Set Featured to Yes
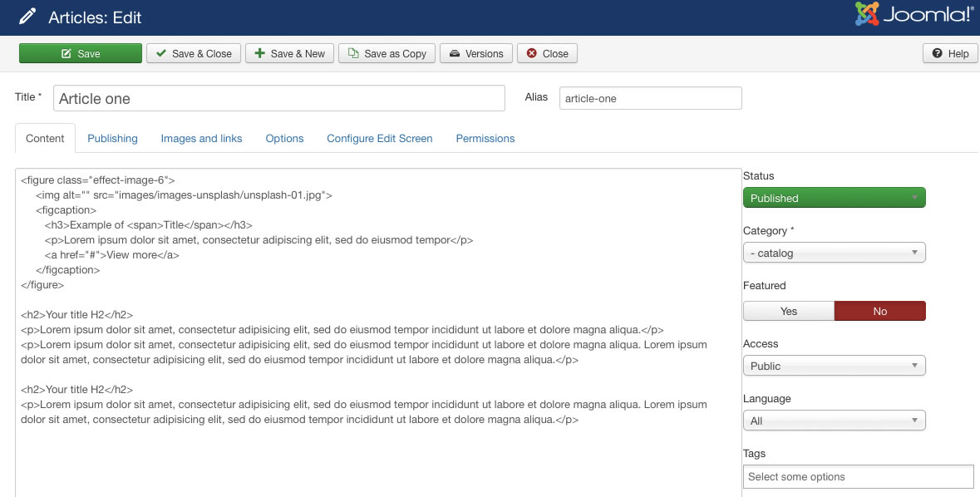 coord(788,311)
